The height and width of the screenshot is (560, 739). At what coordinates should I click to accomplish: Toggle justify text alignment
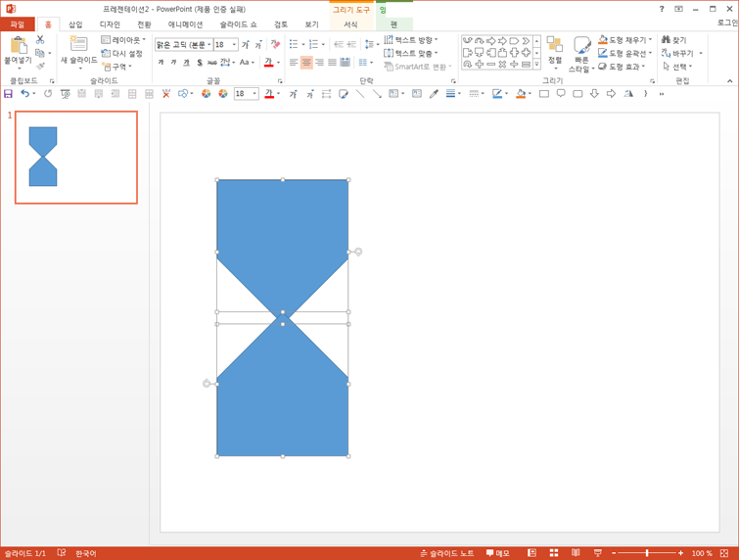coord(332,63)
